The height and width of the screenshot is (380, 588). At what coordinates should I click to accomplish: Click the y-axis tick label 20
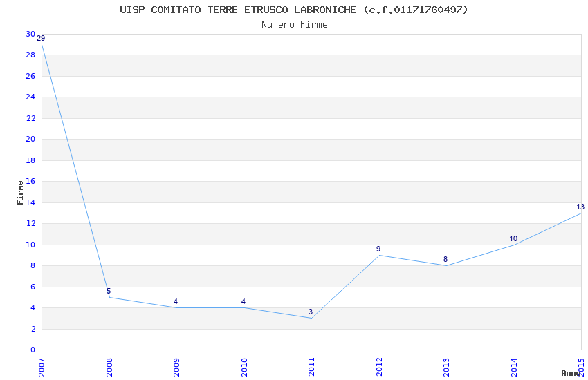[x=30, y=140]
